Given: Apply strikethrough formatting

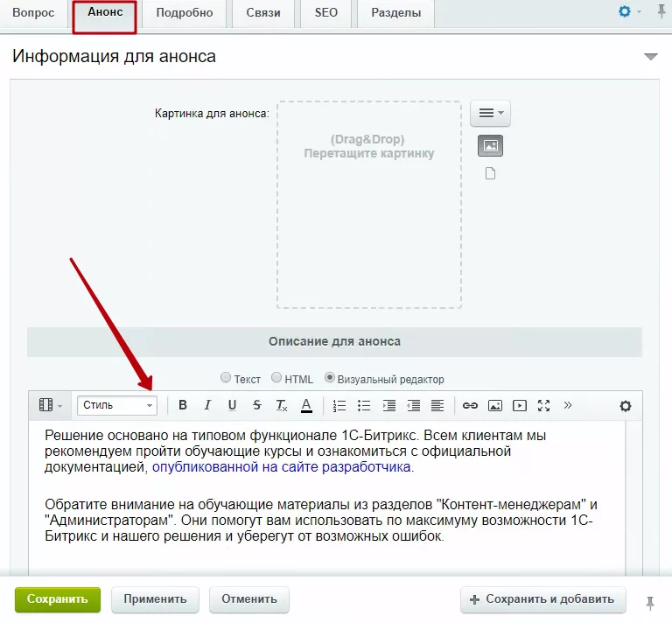Looking at the screenshot, I should tap(256, 405).
